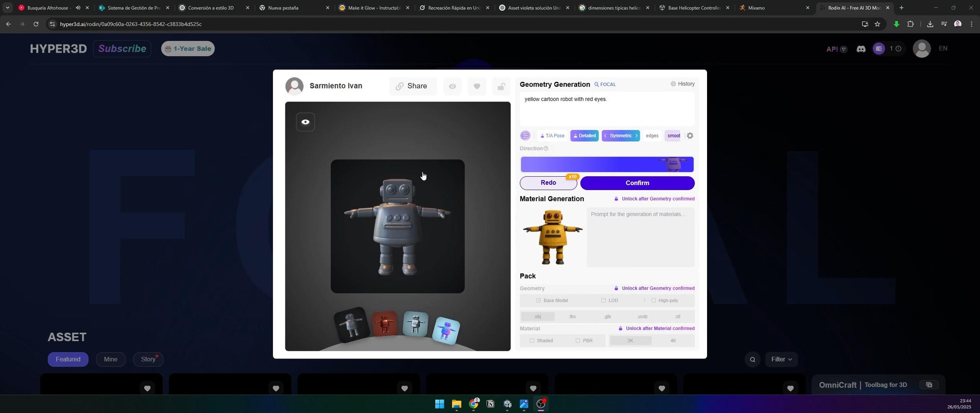Viewport: 980px width, 413px height.
Task: Select the .fbx export format
Action: (x=572, y=317)
